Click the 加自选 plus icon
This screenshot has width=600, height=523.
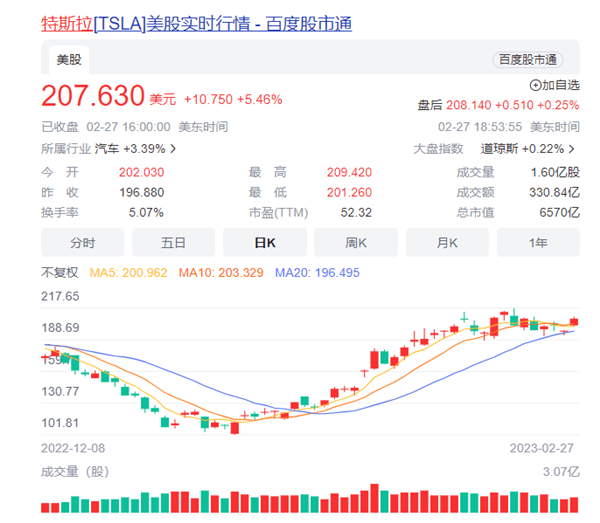[535, 86]
